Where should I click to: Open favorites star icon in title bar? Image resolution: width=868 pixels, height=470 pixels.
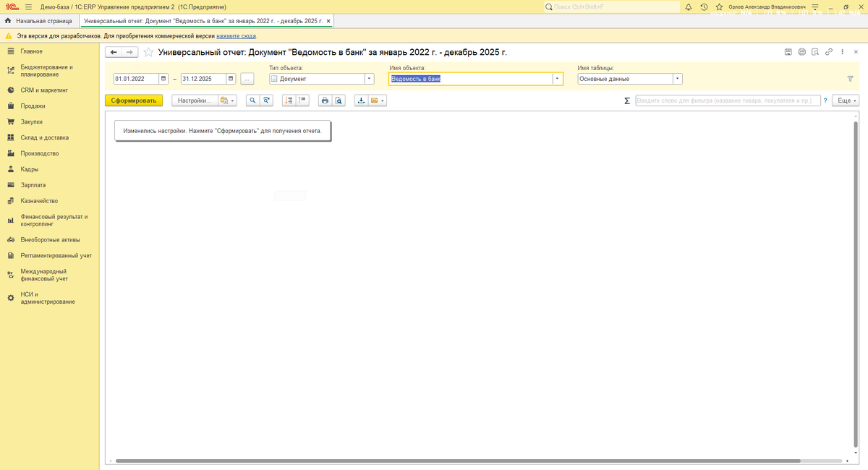coord(719,7)
